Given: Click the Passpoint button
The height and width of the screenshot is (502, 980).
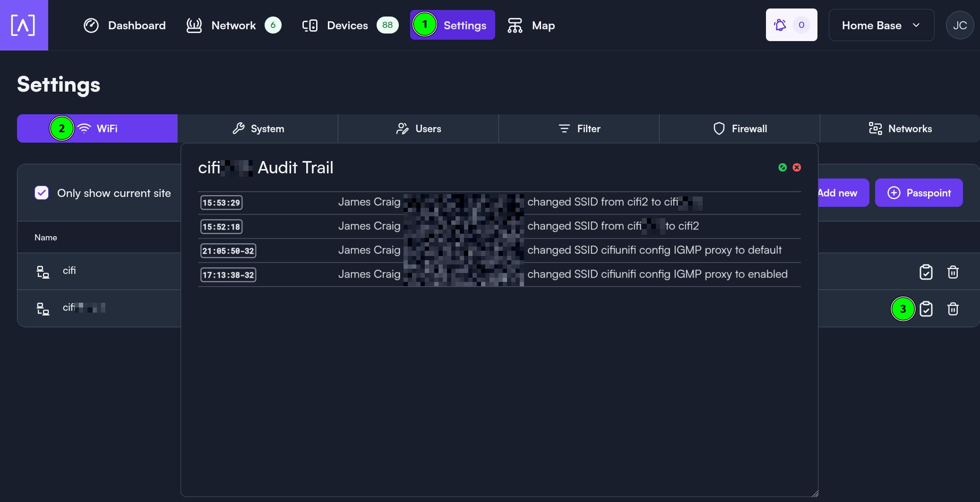Looking at the screenshot, I should click(919, 193).
